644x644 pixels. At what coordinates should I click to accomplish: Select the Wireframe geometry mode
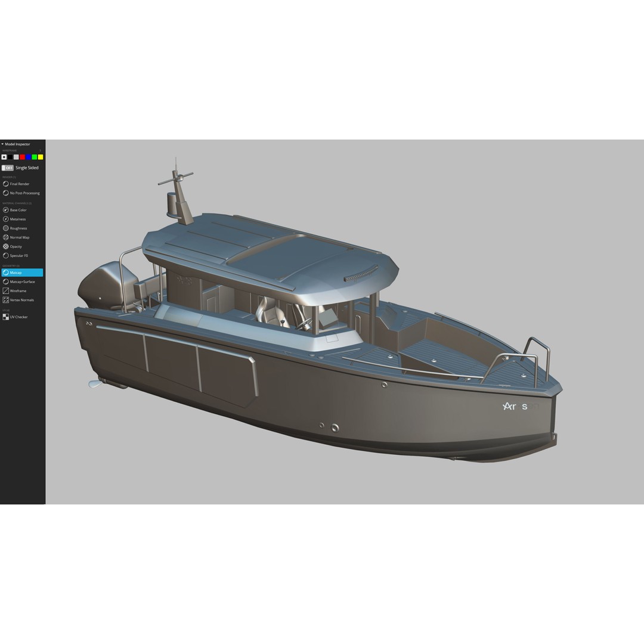15,291
